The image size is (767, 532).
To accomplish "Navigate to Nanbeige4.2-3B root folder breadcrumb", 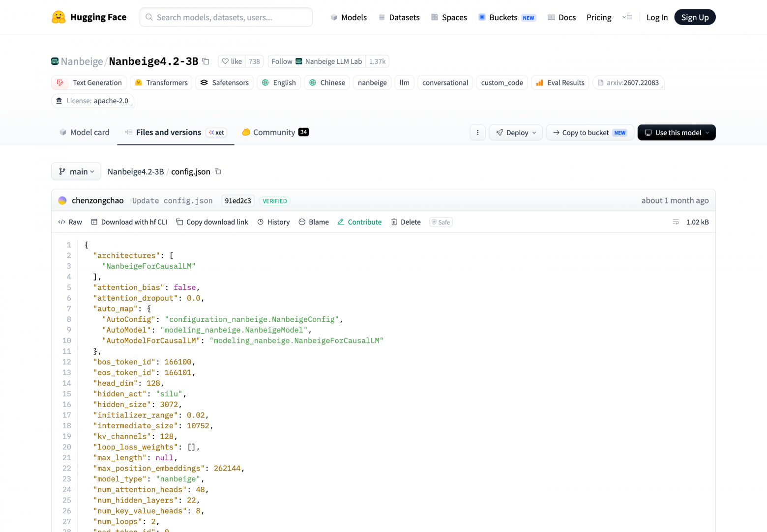I will click(136, 171).
